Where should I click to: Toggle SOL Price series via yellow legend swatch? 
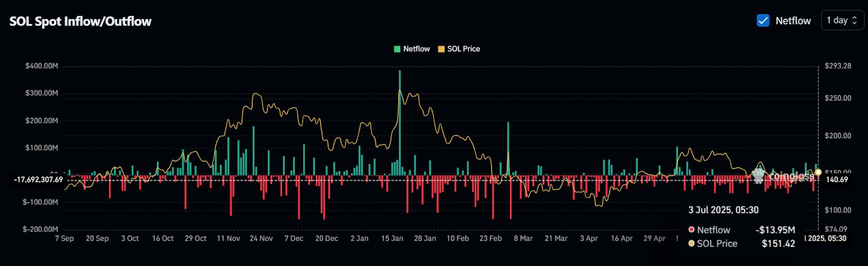tap(441, 49)
